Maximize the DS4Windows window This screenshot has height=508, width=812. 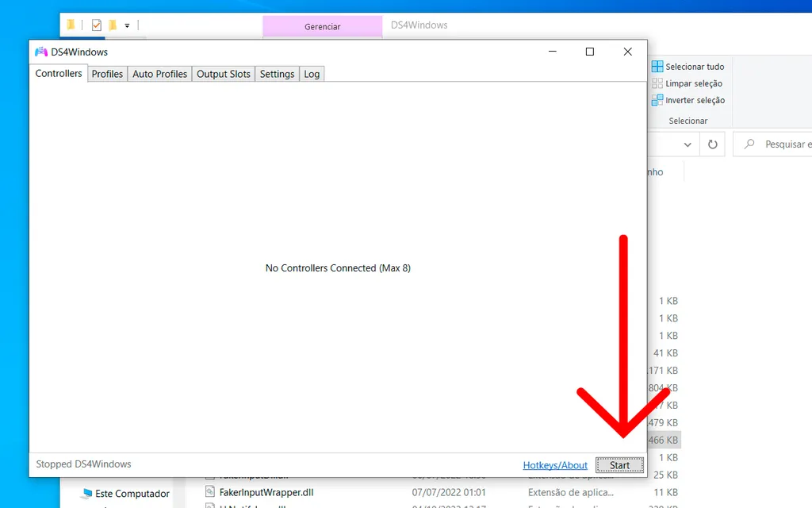(590, 52)
